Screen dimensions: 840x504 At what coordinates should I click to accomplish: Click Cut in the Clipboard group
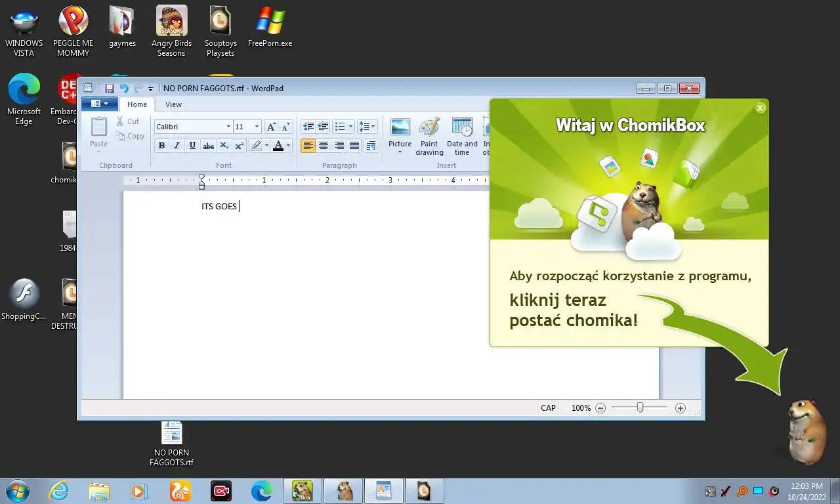click(x=128, y=121)
